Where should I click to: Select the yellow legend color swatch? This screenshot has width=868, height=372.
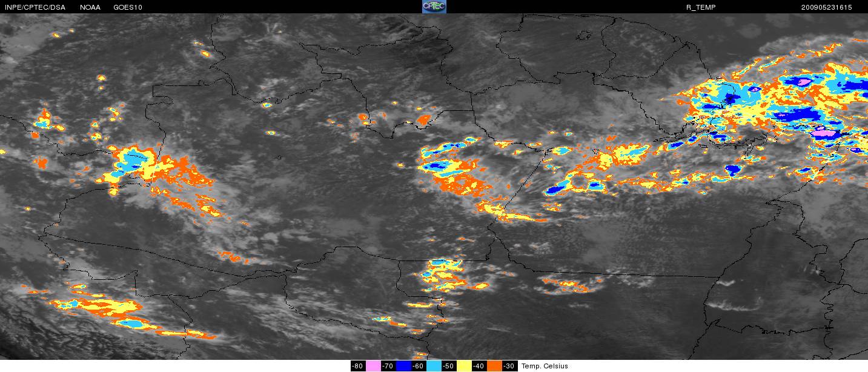[464, 366]
